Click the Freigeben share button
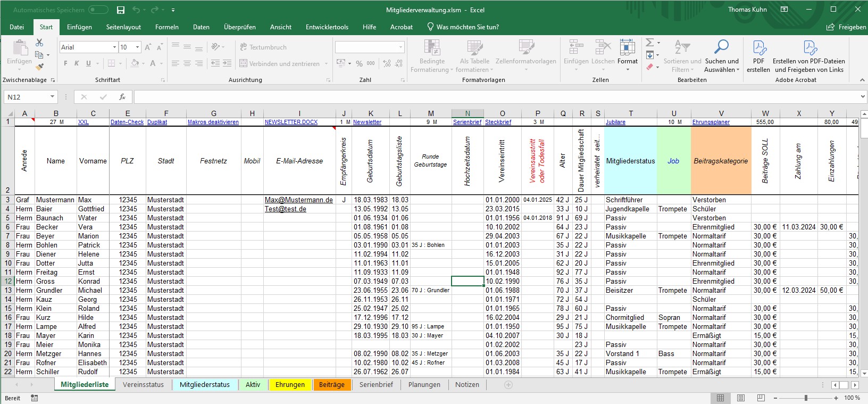The image size is (868, 404). click(846, 27)
